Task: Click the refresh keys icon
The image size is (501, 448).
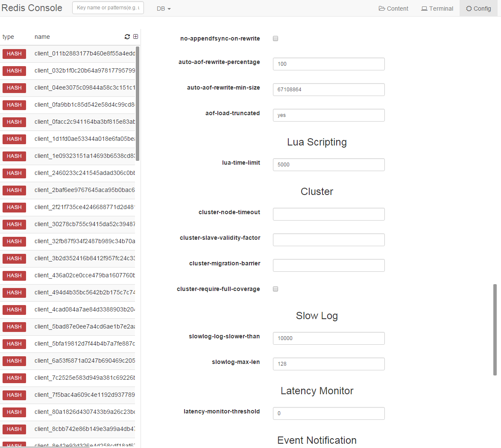Action: [x=127, y=37]
